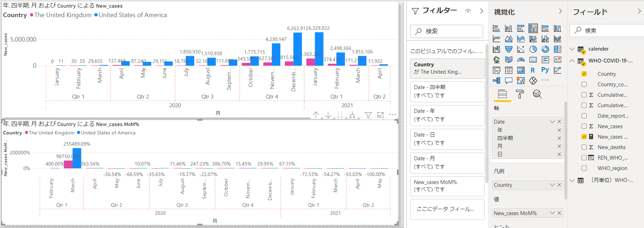Viewport: 644px width, 228px height.
Task: Open focus mode for the New_cases chart
Action: (x=380, y=115)
